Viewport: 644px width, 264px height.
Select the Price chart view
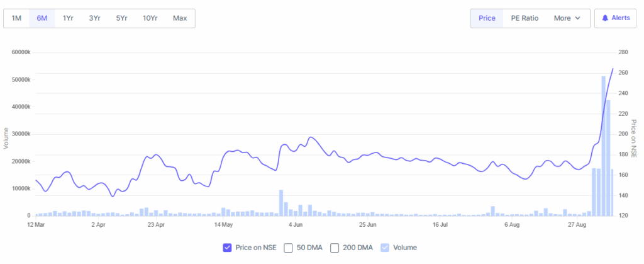click(487, 18)
